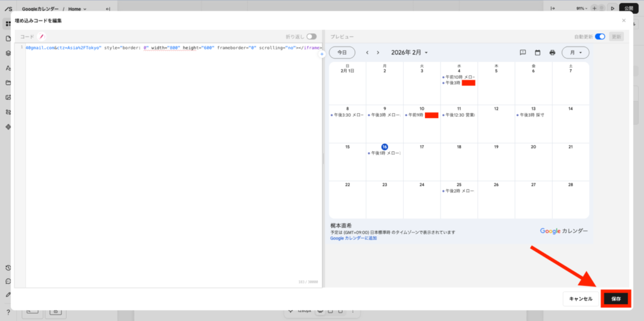644x321 pixels.
Task: Click the キャンセル button
Action: pos(580,299)
